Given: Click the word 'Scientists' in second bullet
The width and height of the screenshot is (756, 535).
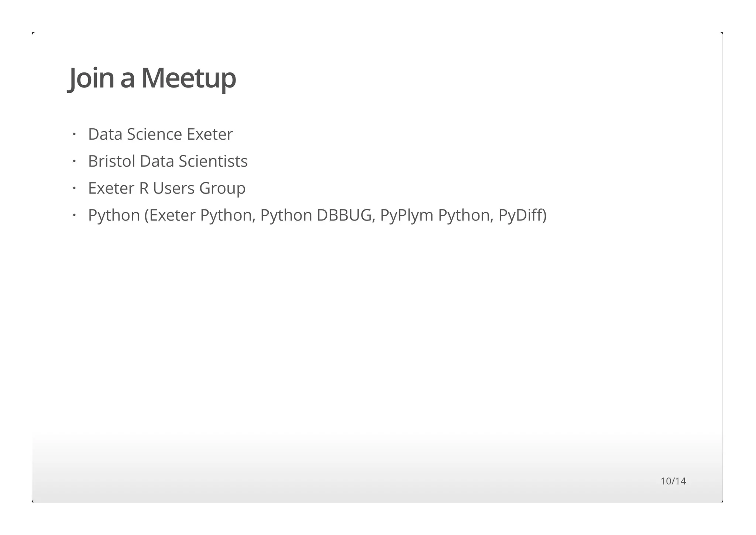Looking at the screenshot, I should pyautogui.click(x=213, y=161).
